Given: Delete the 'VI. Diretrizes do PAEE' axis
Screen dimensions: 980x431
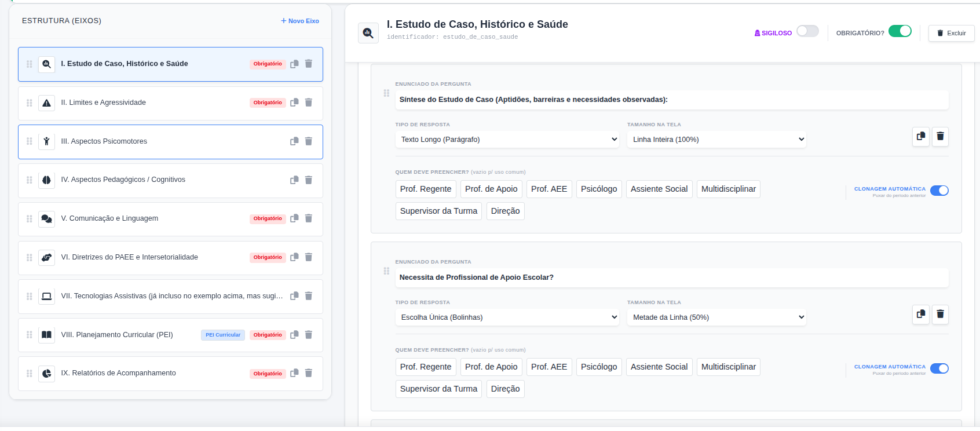Looking at the screenshot, I should pyautogui.click(x=309, y=257).
